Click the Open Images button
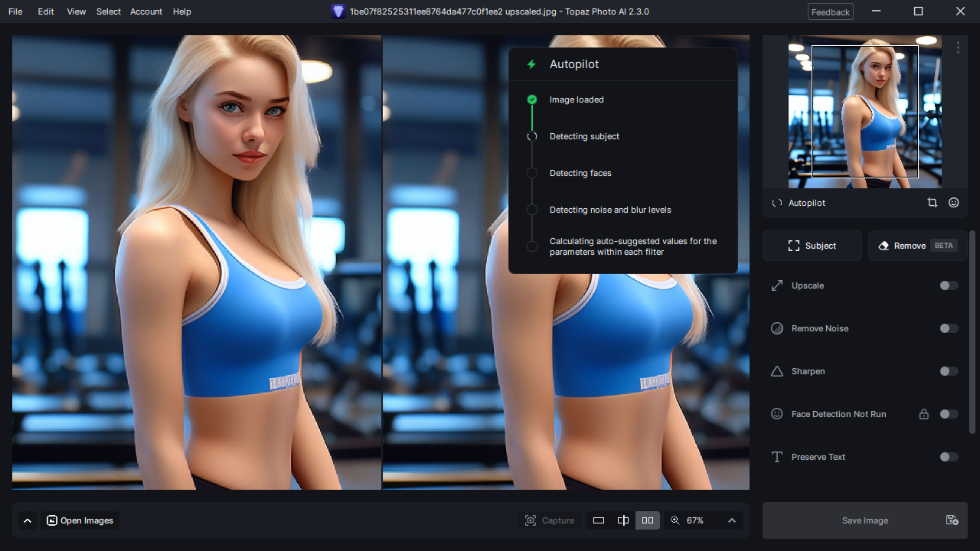This screenshot has height=551, width=980. click(80, 520)
